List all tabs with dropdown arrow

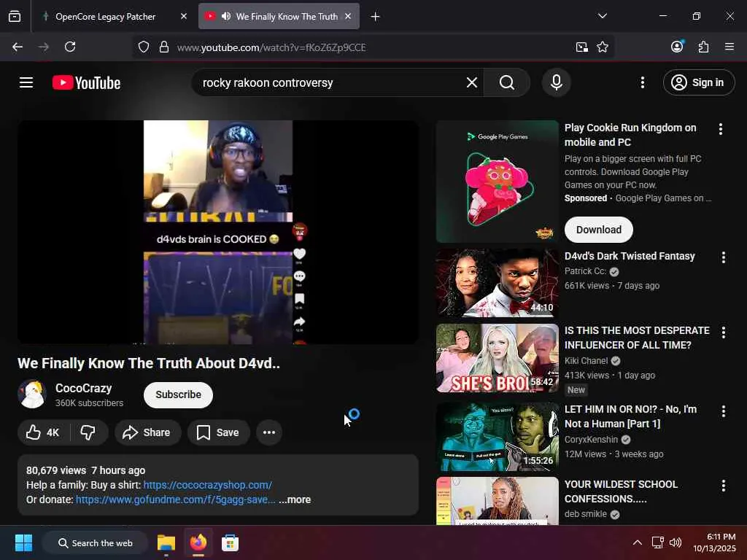point(602,16)
